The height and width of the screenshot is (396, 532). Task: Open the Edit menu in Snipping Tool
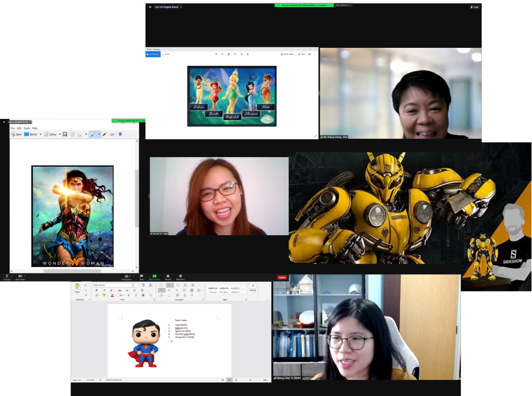coord(19,128)
